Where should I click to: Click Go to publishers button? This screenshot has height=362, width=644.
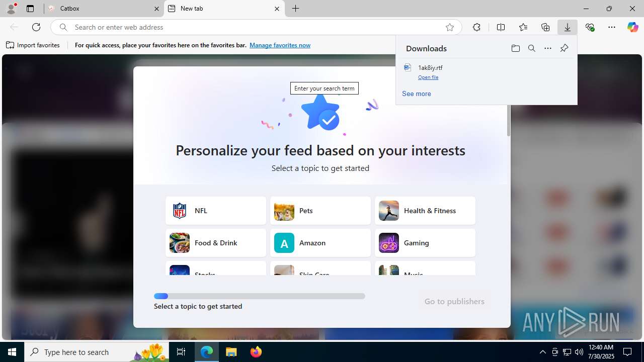(x=454, y=301)
